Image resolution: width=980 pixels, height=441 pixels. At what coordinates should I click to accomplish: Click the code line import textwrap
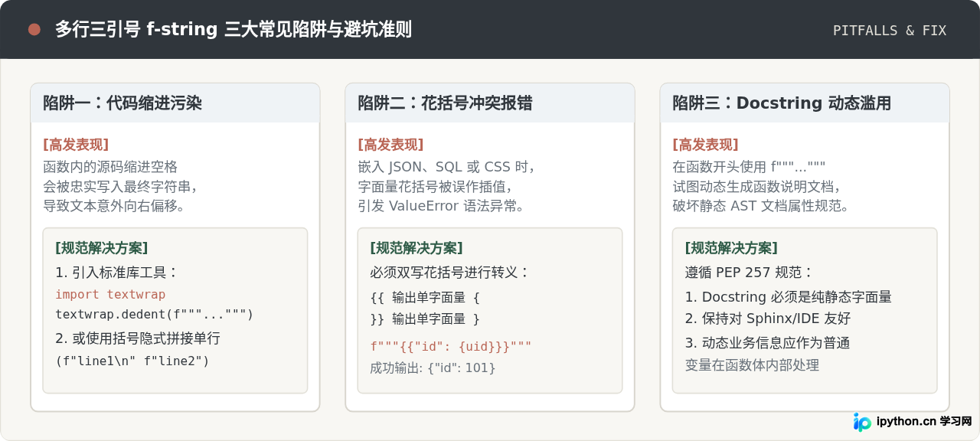click(110, 295)
